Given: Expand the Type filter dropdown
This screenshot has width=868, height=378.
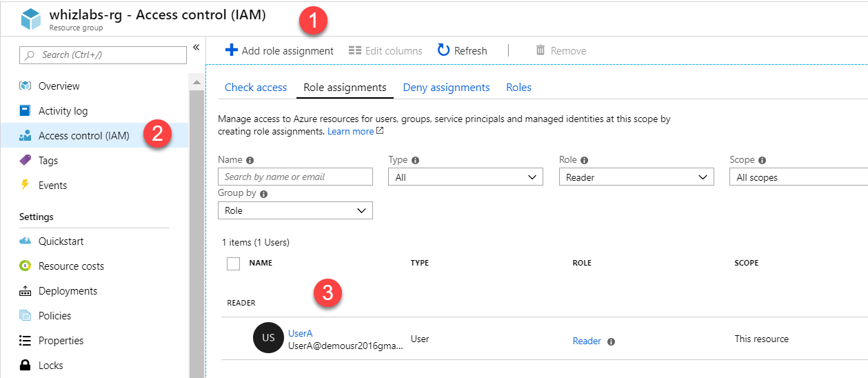Looking at the screenshot, I should pos(465,177).
